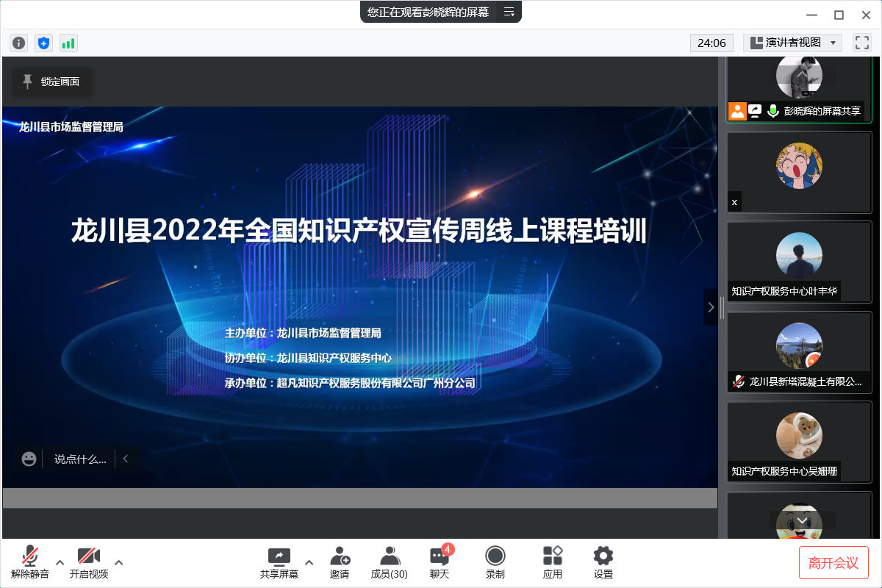Expand video options arrow next to 开启视频
Image resolution: width=882 pixels, height=588 pixels.
[119, 562]
